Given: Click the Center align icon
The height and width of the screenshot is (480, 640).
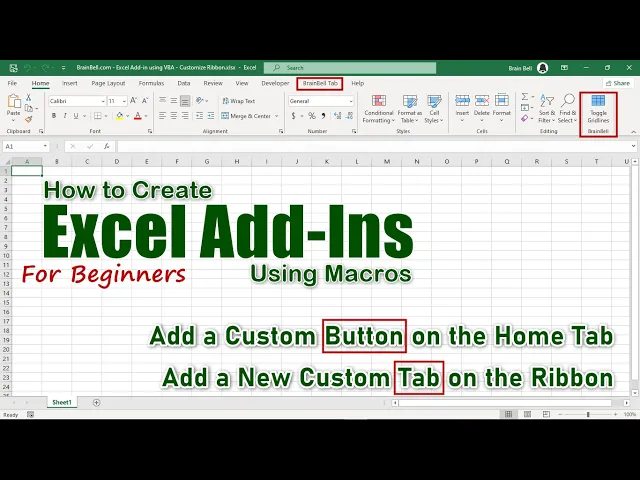Looking at the screenshot, I should (x=173, y=116).
